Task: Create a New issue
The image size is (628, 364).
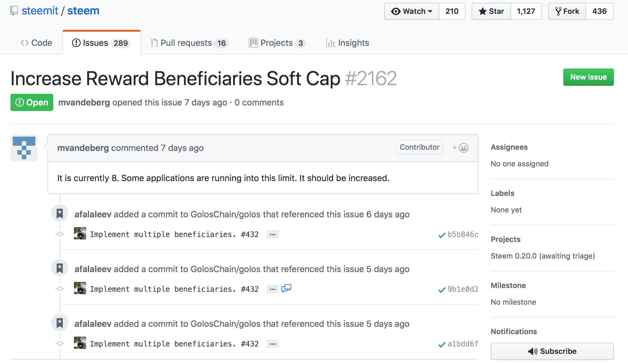Action: (x=588, y=77)
